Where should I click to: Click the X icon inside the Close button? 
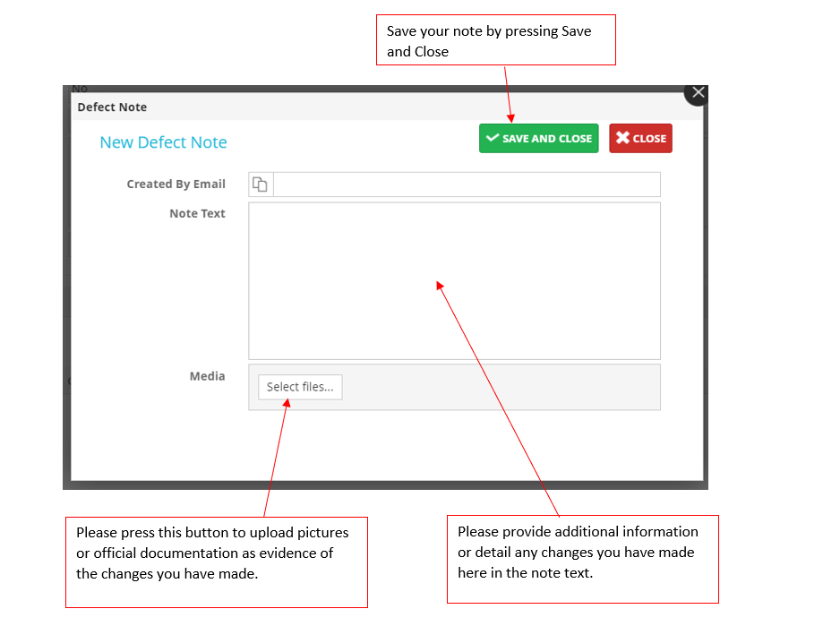(622, 139)
